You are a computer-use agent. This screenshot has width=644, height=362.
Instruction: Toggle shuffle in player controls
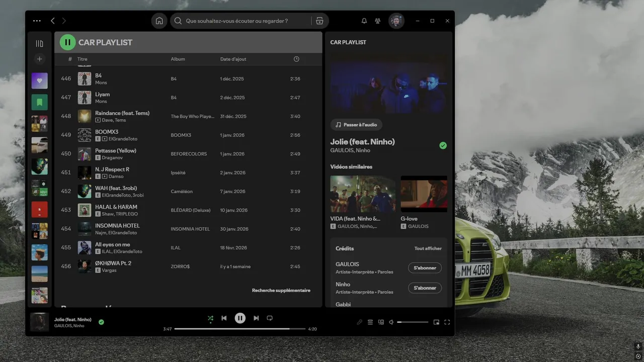pyautogui.click(x=210, y=318)
